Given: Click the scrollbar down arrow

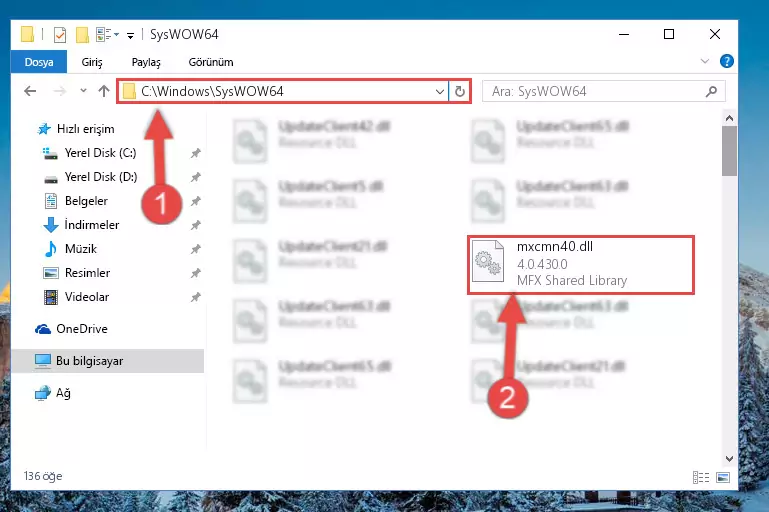Looking at the screenshot, I should pyautogui.click(x=729, y=459).
